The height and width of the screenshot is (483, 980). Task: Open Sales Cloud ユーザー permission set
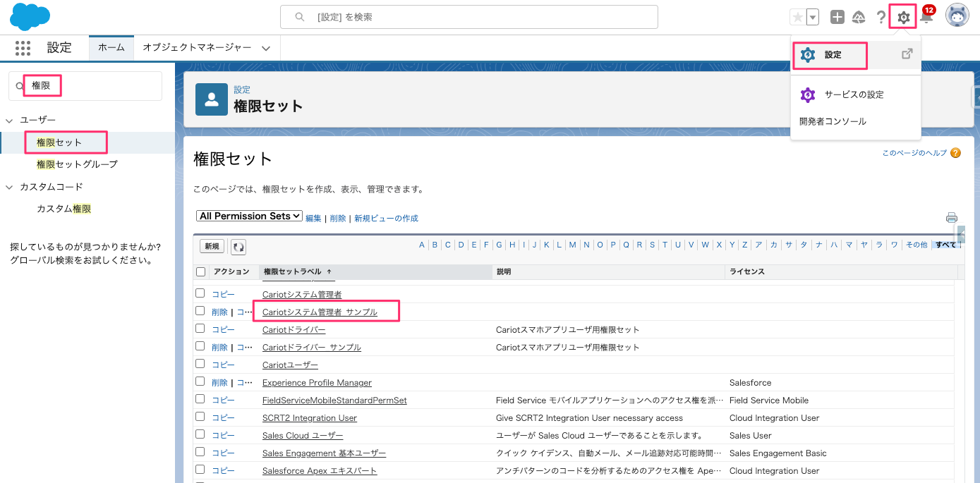pyautogui.click(x=303, y=435)
